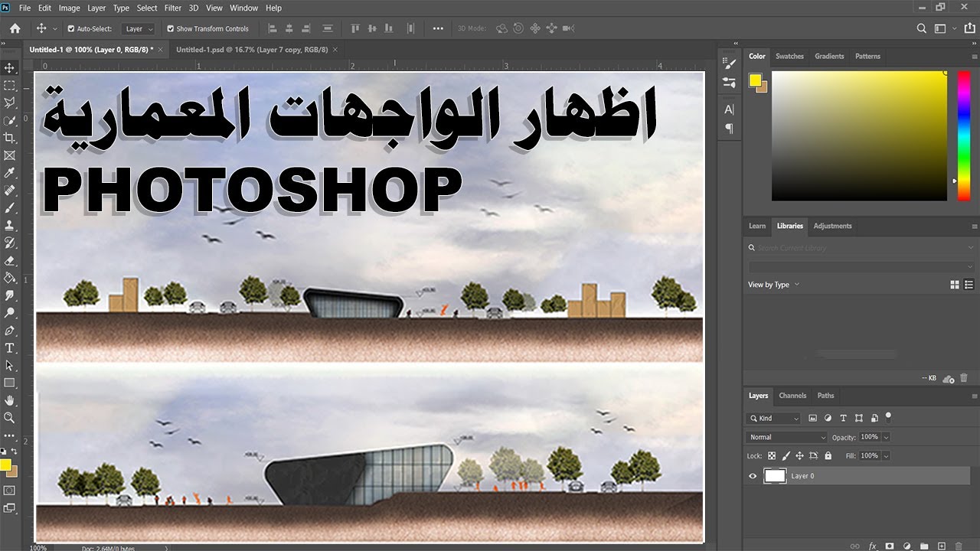This screenshot has height=551, width=980.
Task: Select the Smudge tool
Action: (x=10, y=295)
